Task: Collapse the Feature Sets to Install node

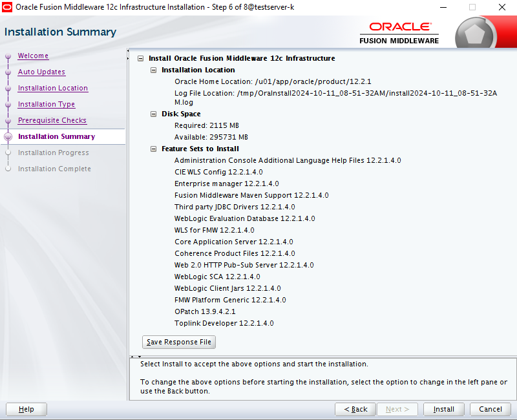Action: 154,149
